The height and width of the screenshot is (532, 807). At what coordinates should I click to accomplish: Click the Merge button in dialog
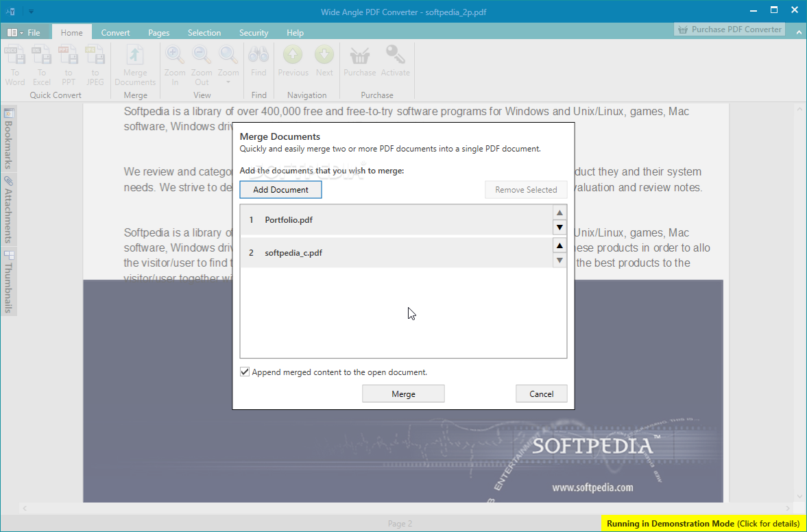tap(403, 394)
